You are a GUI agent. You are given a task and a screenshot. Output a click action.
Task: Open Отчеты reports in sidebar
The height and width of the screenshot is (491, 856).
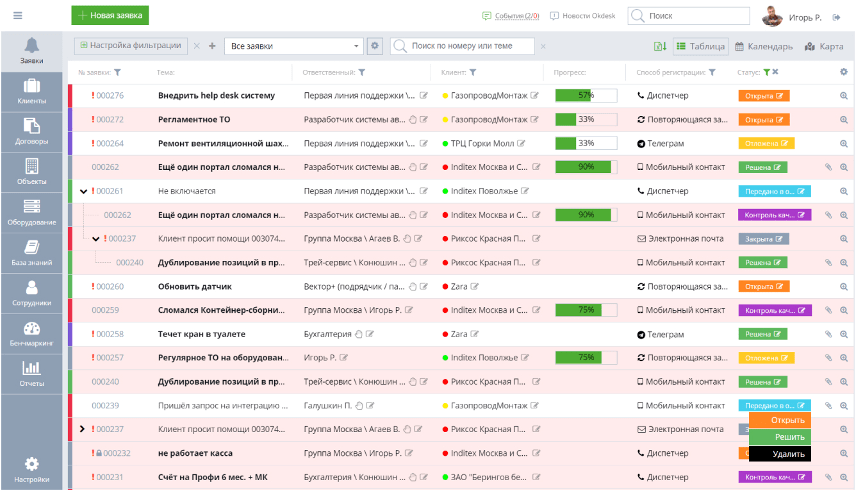31,373
